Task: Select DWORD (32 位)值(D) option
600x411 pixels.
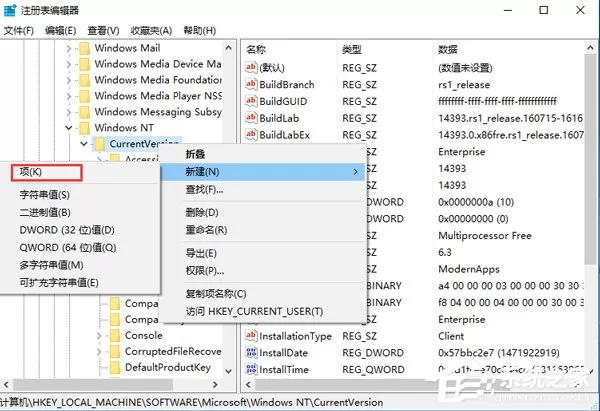Action: coord(80,230)
